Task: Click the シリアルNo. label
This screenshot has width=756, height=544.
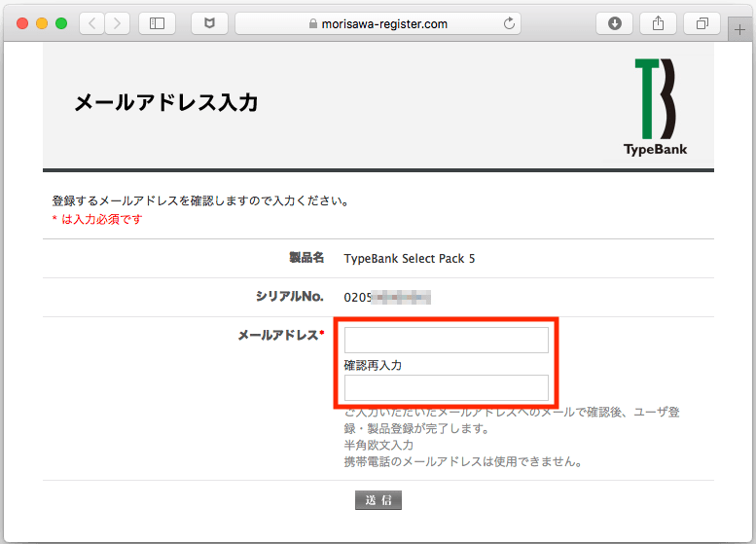Action: pos(289,296)
